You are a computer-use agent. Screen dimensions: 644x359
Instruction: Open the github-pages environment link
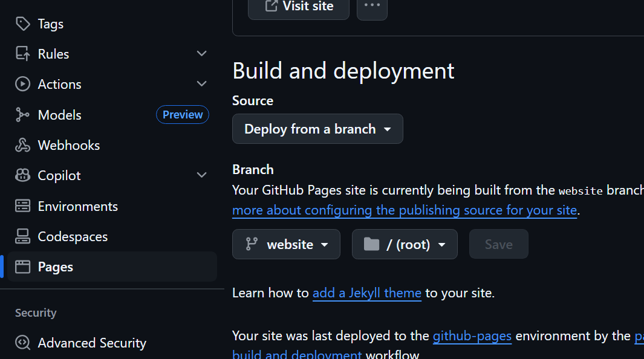(x=472, y=336)
